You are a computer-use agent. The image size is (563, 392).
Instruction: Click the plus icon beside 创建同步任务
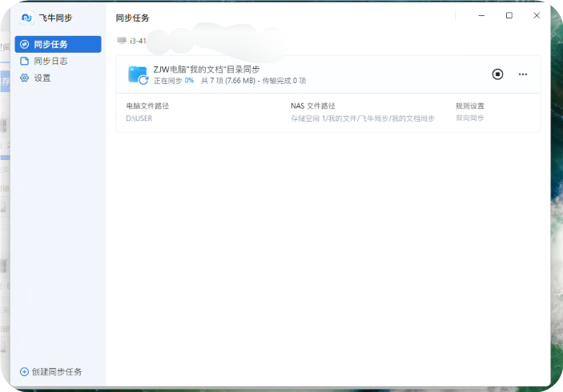coord(24,371)
